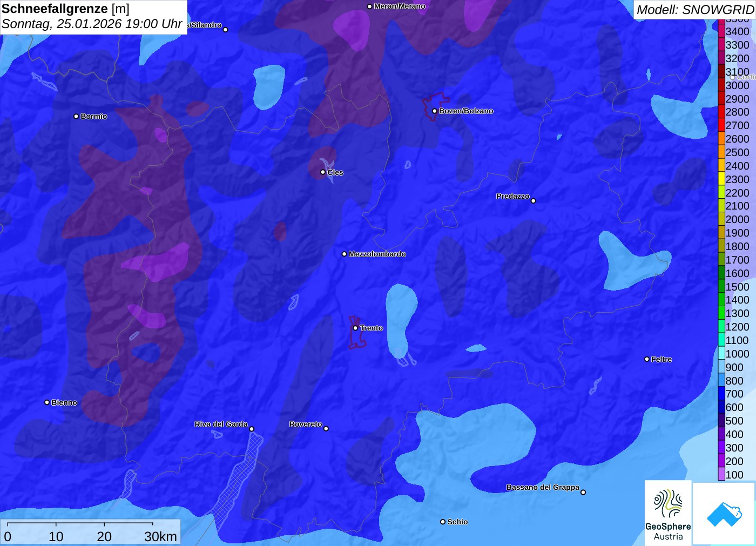
Task: Click the Mezzolombardo location dot
Action: (345, 254)
